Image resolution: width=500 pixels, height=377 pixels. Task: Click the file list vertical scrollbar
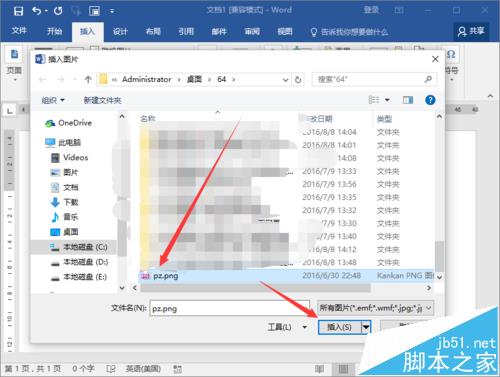click(x=439, y=257)
